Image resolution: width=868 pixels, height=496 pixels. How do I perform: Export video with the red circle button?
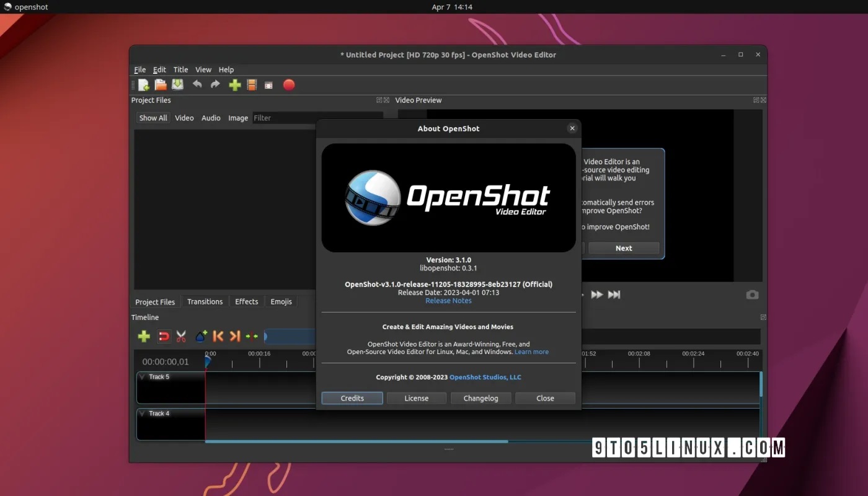point(289,85)
